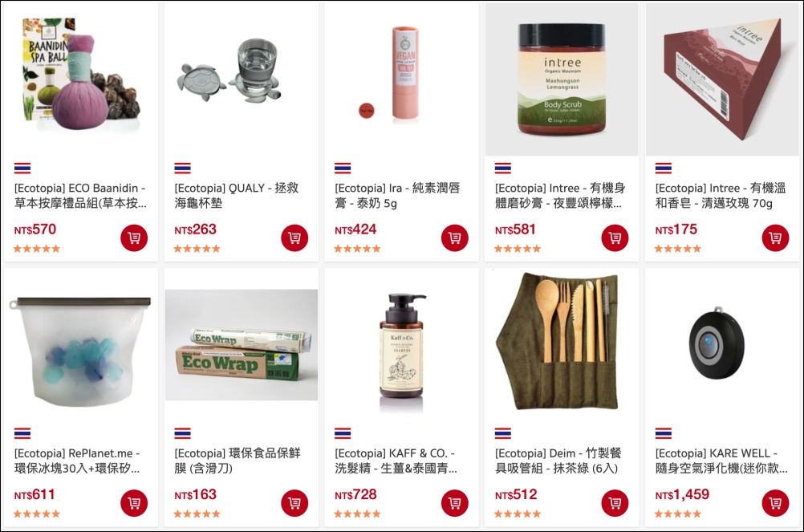Add KARE WELL air purifier to cart

point(775,503)
